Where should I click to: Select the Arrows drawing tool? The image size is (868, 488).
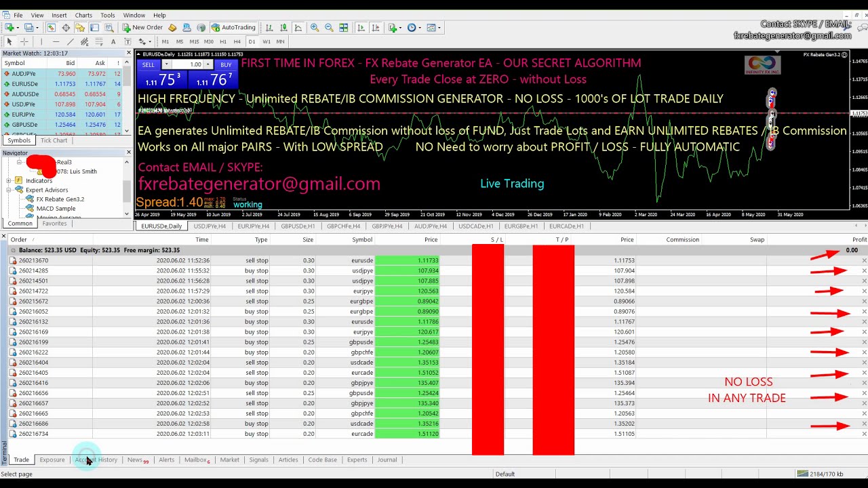pos(142,42)
